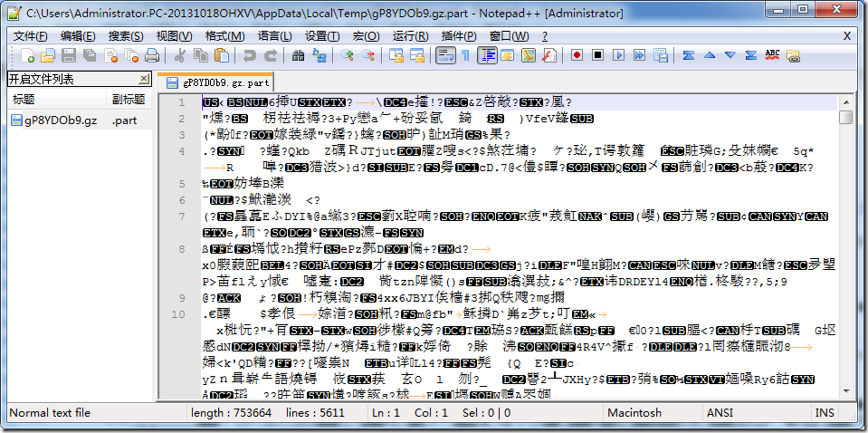This screenshot has width=868, height=433.
Task: Create a new file with the toolbar
Action: (27, 55)
